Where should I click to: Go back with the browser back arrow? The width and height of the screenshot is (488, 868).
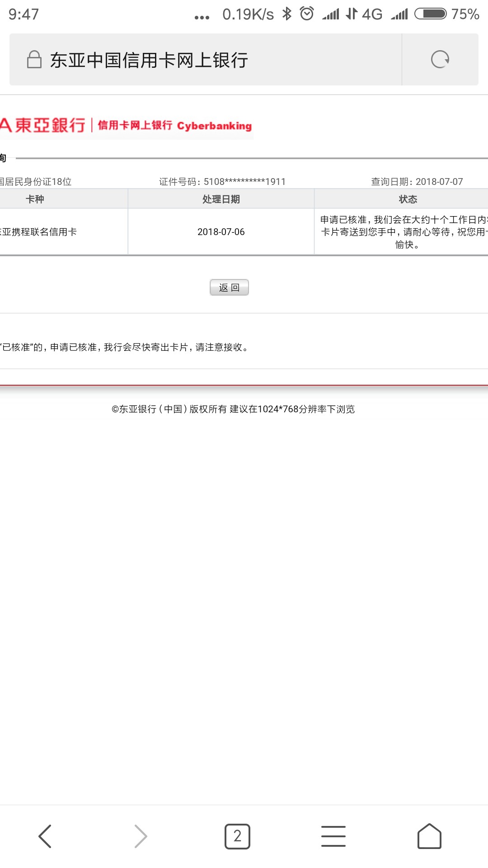point(45,836)
